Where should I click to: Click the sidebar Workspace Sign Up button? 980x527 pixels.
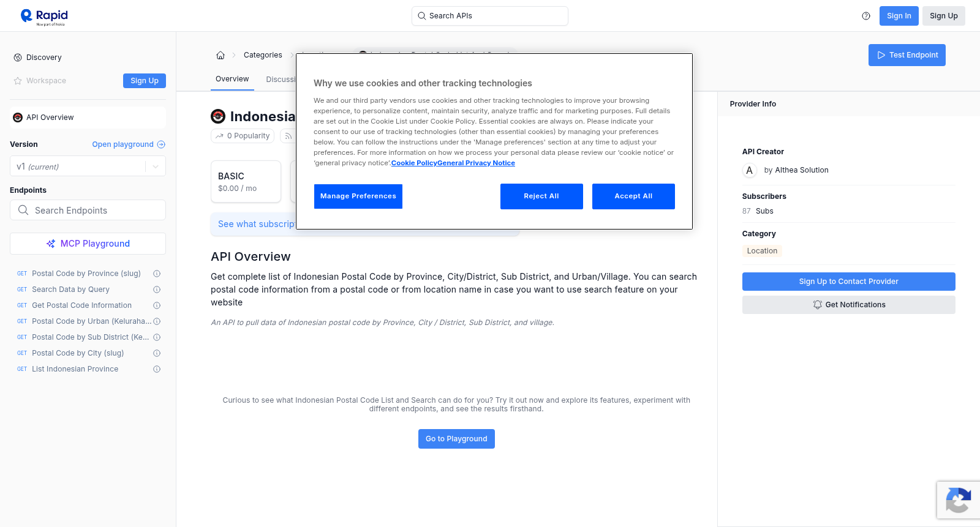point(145,81)
